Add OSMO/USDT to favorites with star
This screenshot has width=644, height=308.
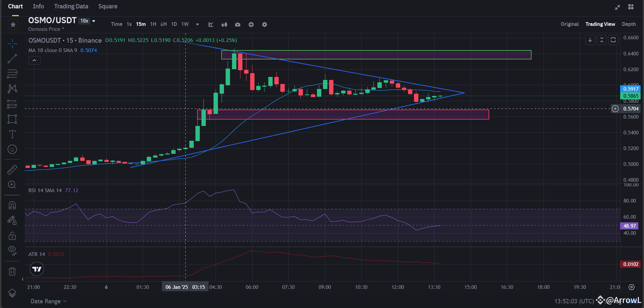13,24
